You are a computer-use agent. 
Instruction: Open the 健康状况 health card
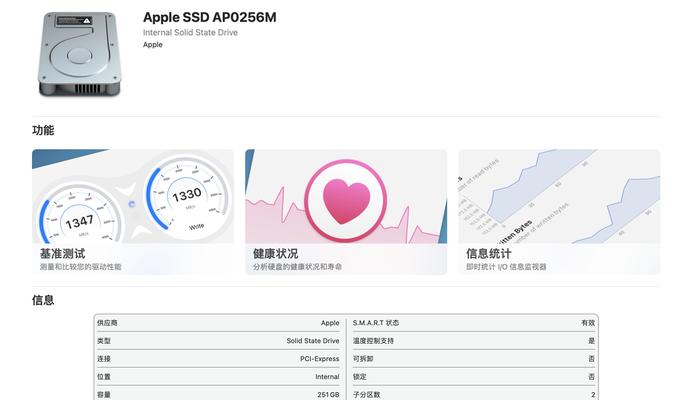pos(346,212)
